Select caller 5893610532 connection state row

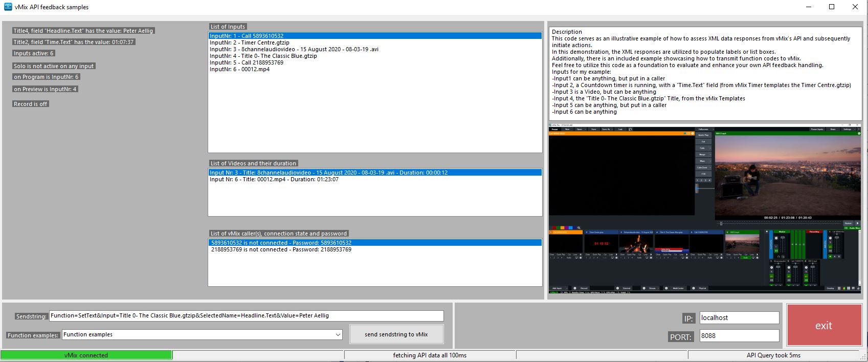[281, 243]
